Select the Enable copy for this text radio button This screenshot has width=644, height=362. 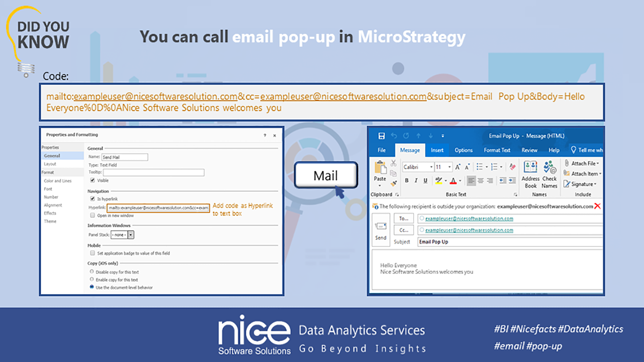pos(92,280)
